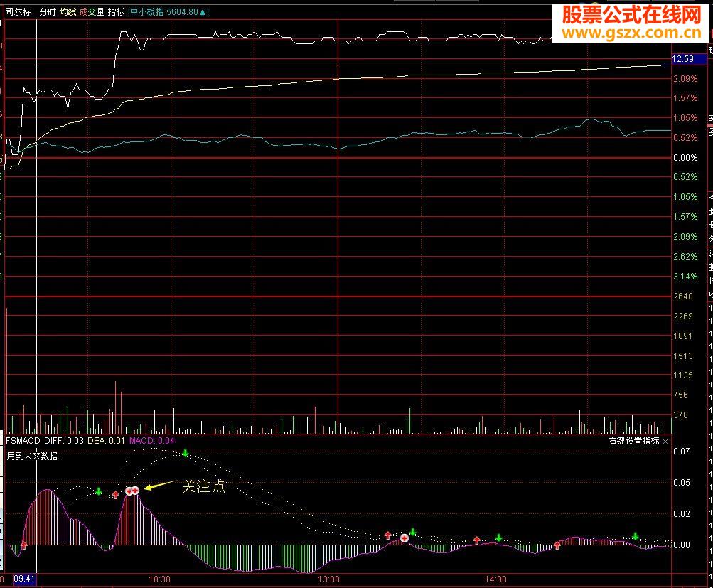The image size is (713, 588).
Task: Click the FSMACD indicator name
Action: [x=23, y=441]
